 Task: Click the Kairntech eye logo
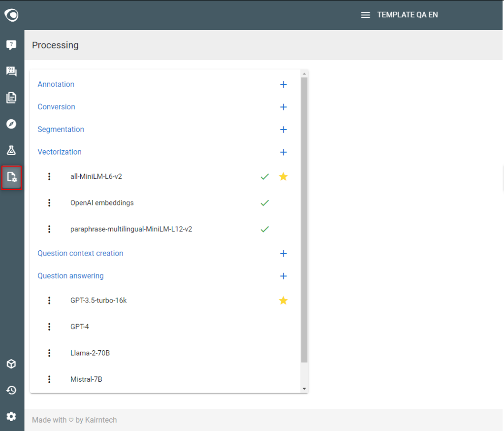click(11, 15)
